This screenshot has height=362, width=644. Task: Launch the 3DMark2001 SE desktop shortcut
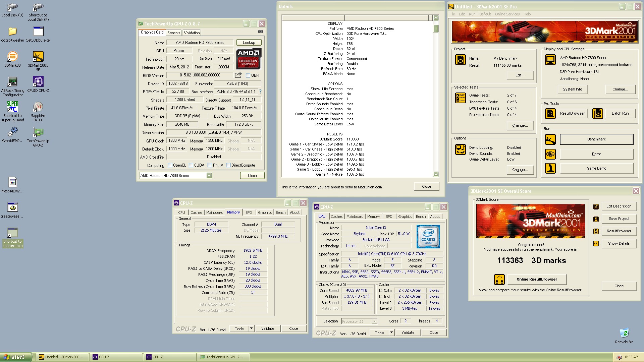pyautogui.click(x=38, y=61)
